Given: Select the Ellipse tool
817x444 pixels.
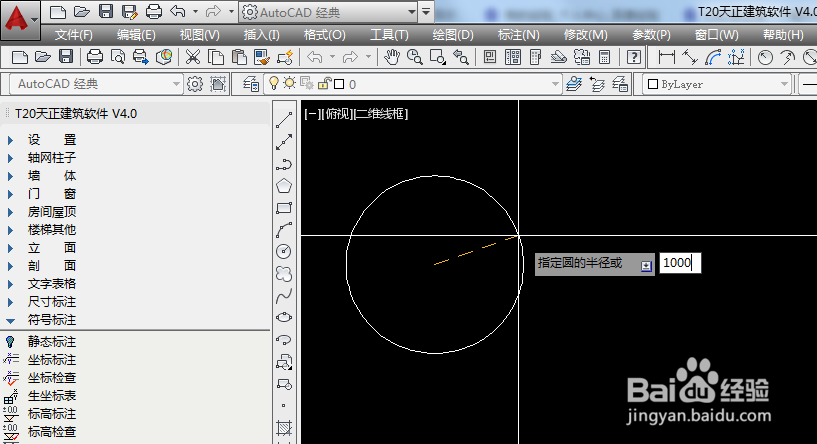Looking at the screenshot, I should 284,317.
